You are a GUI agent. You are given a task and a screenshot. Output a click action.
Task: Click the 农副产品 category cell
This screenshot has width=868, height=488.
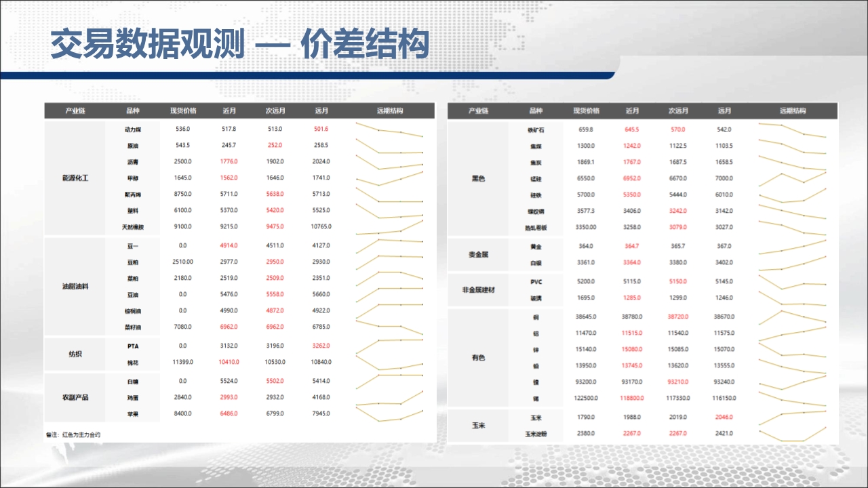[75, 397]
